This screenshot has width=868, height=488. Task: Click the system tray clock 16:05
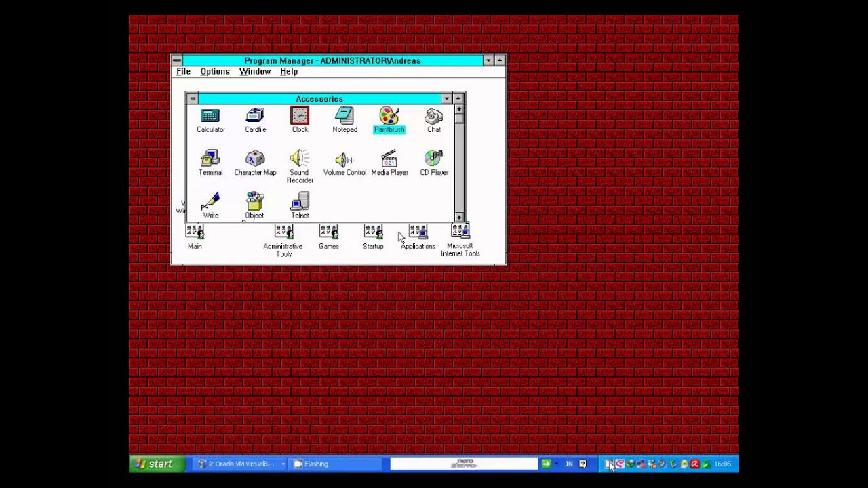pyautogui.click(x=723, y=464)
